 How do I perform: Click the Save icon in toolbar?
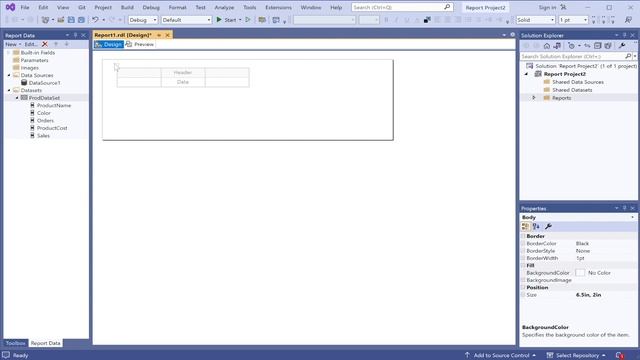(71, 20)
